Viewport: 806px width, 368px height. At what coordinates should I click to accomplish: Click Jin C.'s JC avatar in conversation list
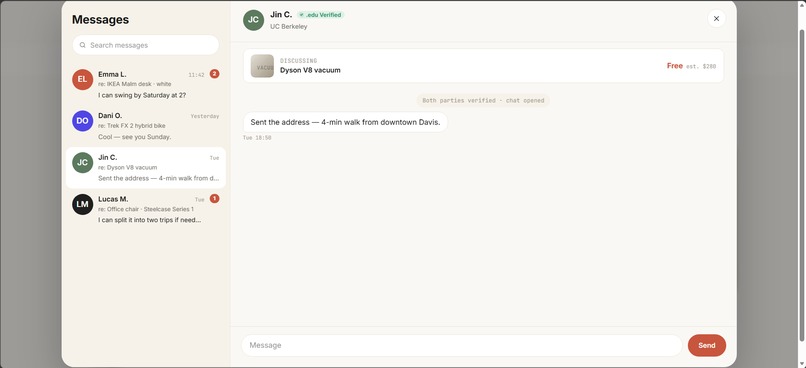point(82,162)
